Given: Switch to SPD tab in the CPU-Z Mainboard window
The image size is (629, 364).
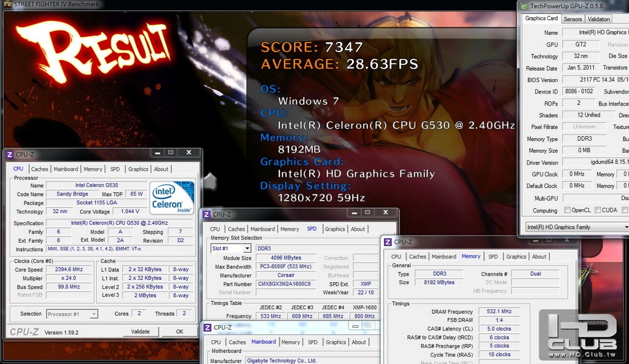Looking at the screenshot, I should point(313,343).
